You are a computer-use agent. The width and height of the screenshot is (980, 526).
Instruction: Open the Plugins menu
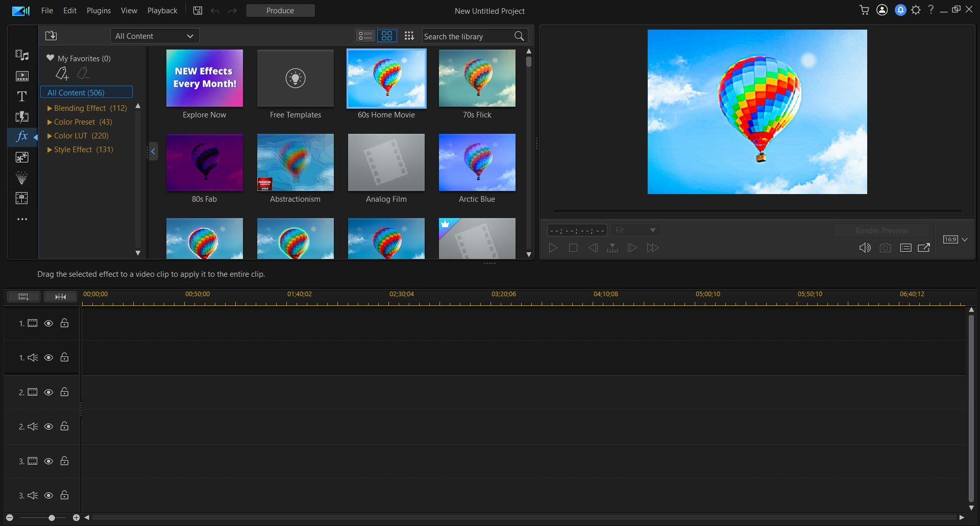tap(99, 11)
